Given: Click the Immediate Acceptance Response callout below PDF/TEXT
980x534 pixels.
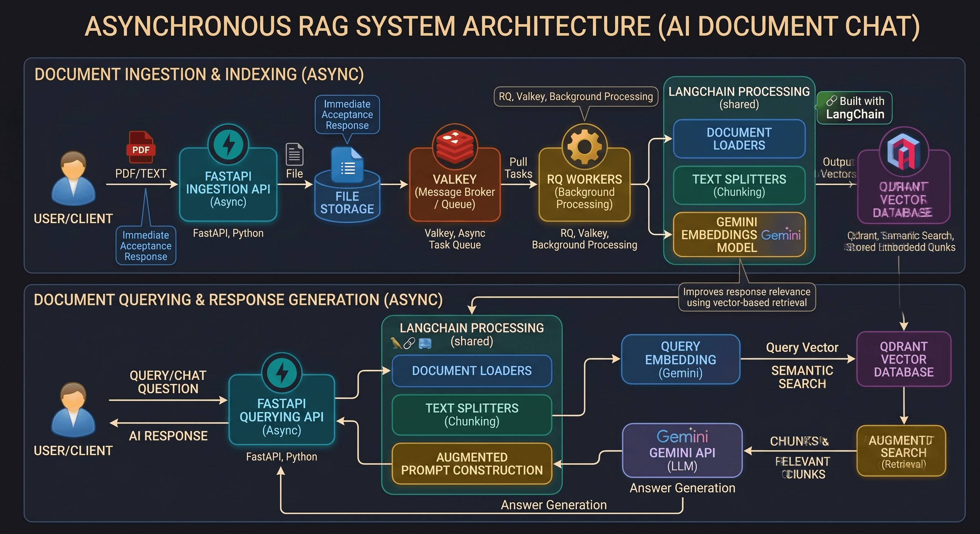Looking at the screenshot, I should pyautogui.click(x=146, y=246).
